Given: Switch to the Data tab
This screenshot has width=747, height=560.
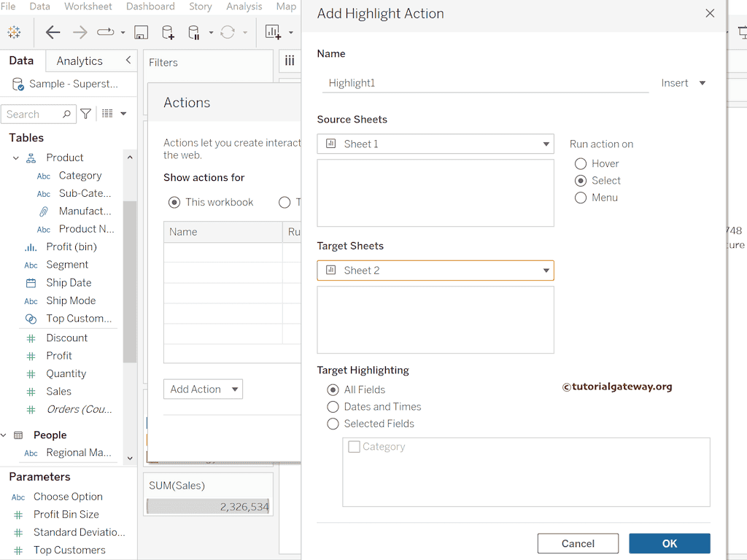Looking at the screenshot, I should [x=21, y=61].
